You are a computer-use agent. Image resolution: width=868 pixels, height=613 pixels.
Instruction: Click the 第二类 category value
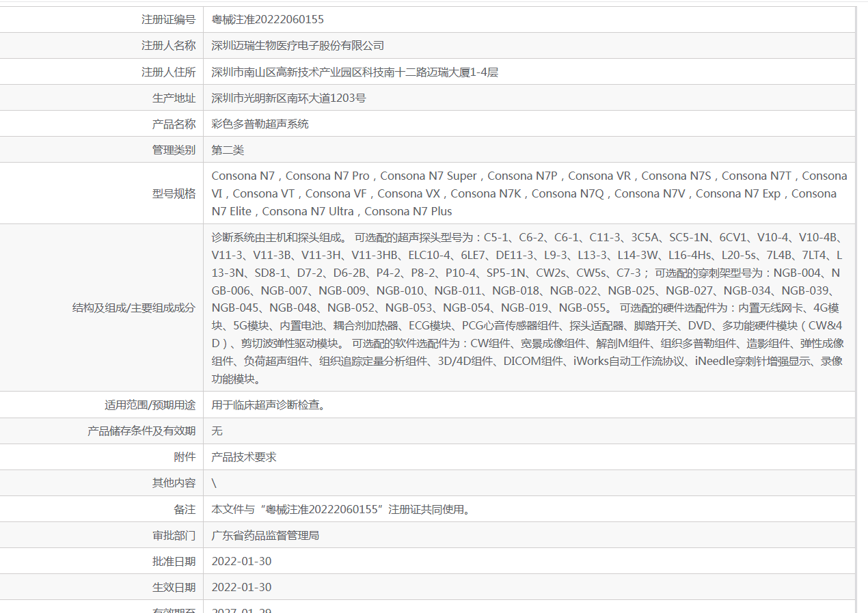228,150
